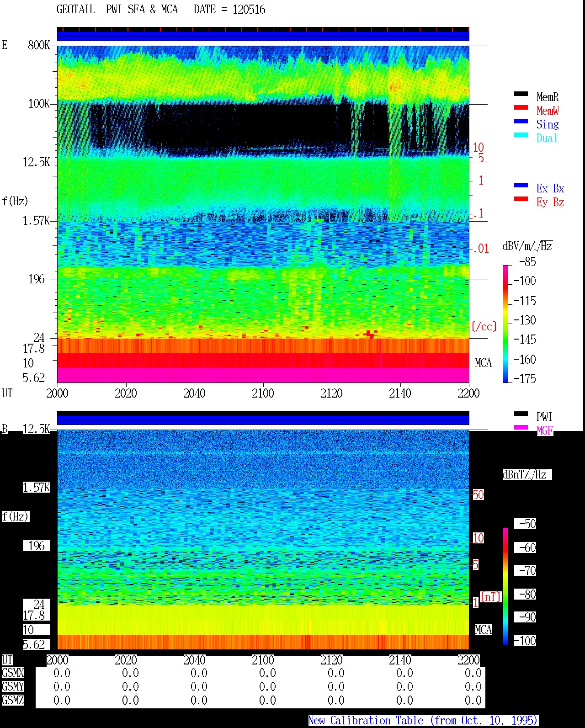Click the red '50' tick beside B panel

478,494
